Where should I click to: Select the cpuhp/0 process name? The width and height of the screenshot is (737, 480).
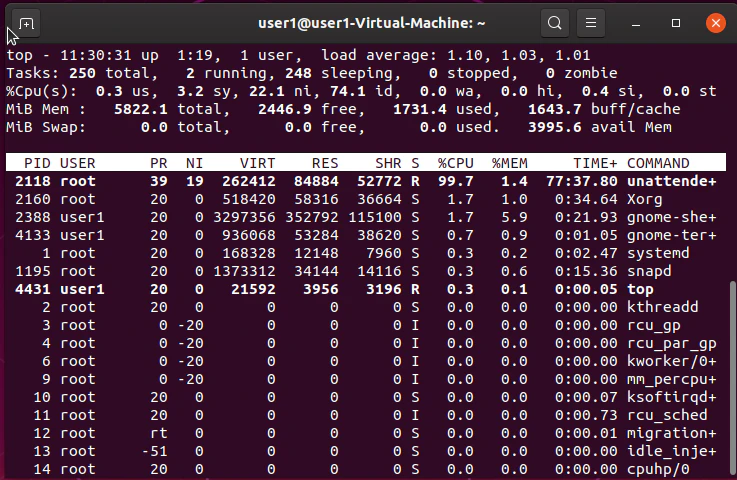pyautogui.click(x=658, y=469)
